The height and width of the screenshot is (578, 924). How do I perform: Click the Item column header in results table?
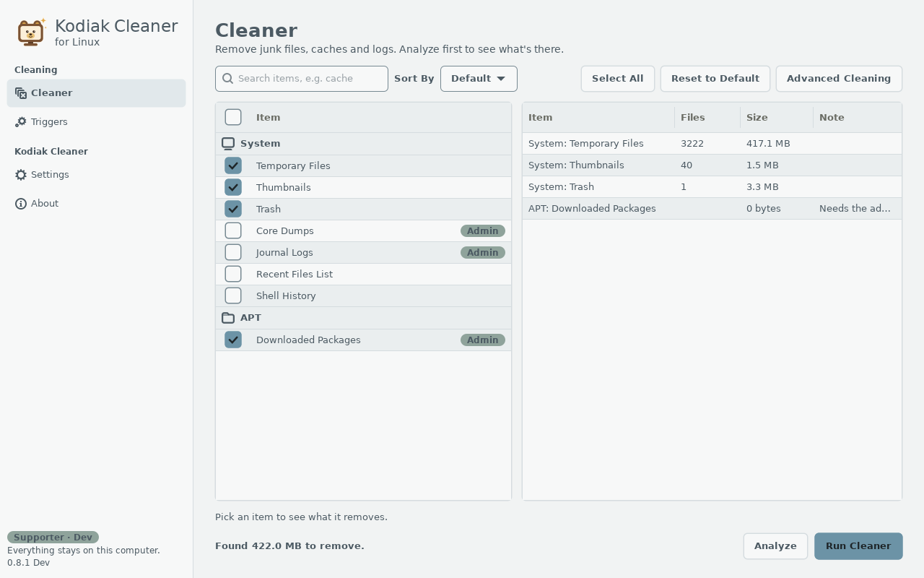tap(598, 117)
